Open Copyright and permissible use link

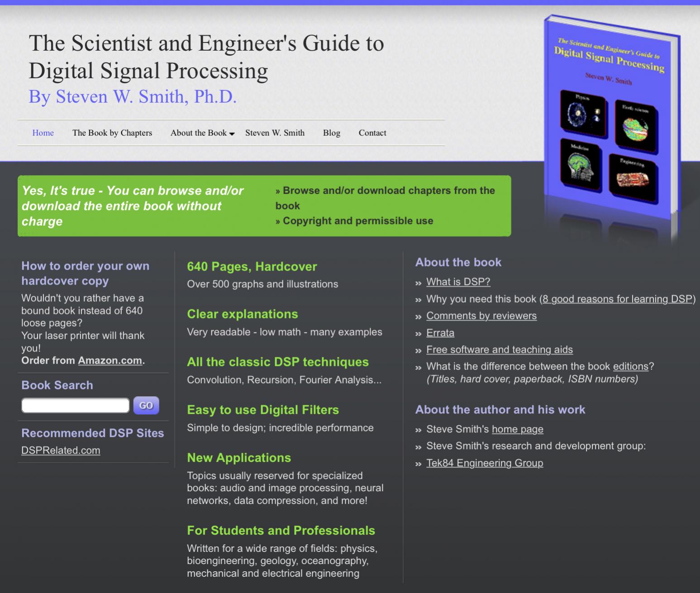(x=354, y=221)
